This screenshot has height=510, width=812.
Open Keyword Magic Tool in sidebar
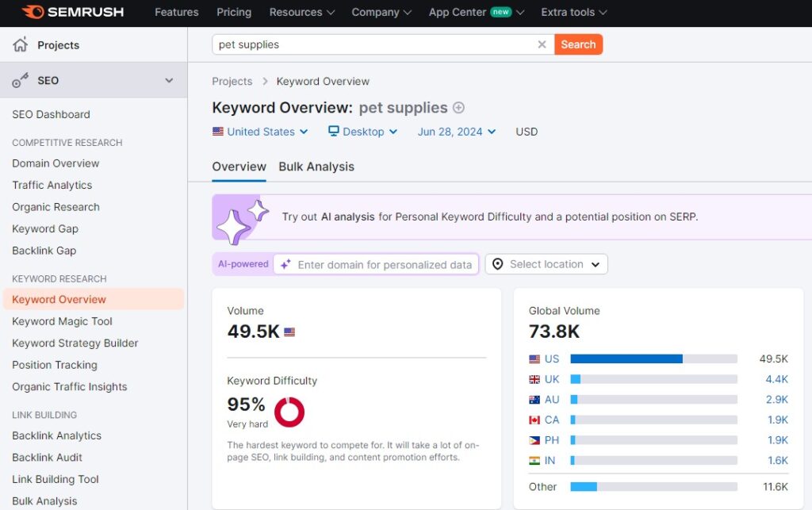(x=62, y=321)
